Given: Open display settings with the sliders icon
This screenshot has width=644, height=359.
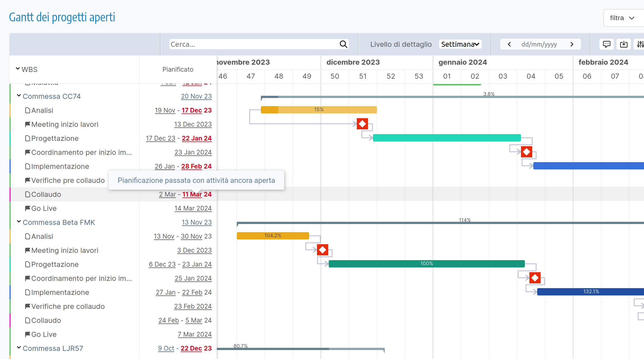Looking at the screenshot, I should tap(641, 44).
